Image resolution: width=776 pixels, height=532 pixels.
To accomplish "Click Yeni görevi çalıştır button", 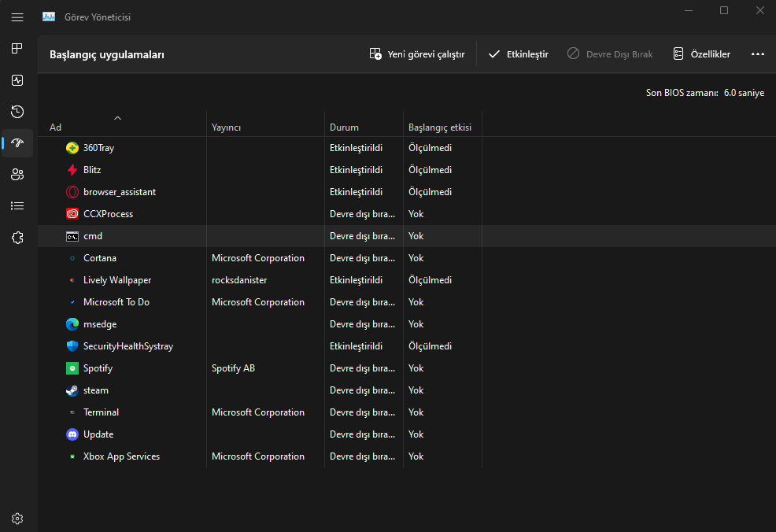I will [417, 54].
